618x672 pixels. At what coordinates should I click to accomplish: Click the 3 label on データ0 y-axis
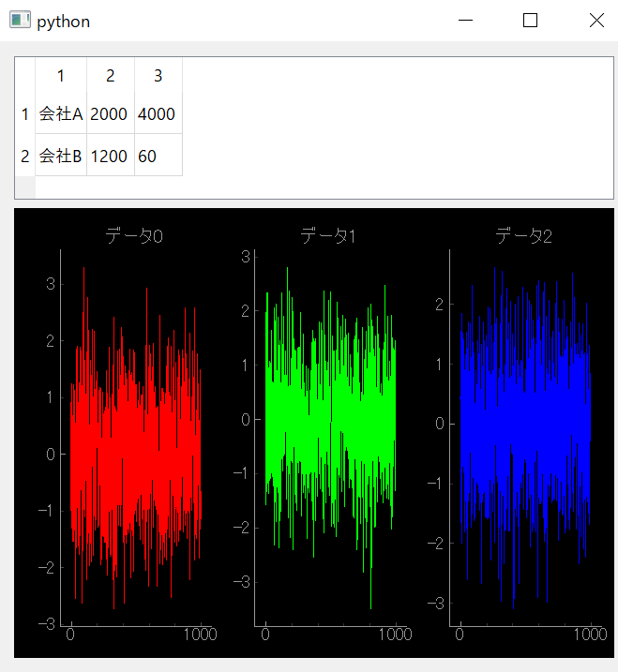(51, 284)
